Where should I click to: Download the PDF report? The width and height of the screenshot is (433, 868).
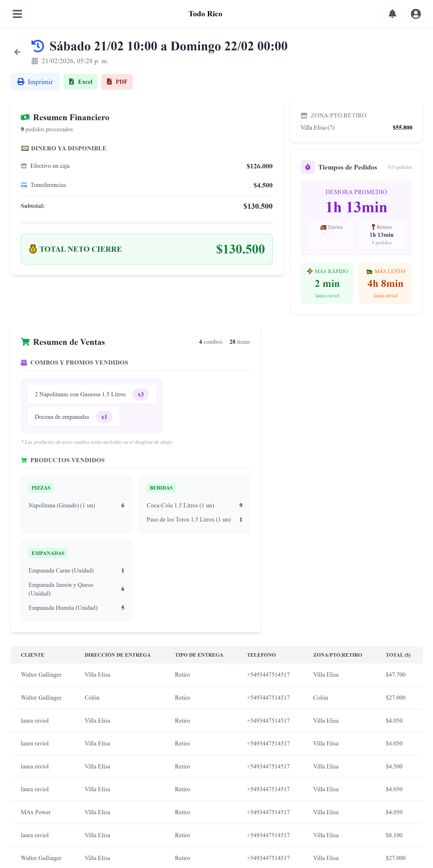(x=117, y=82)
